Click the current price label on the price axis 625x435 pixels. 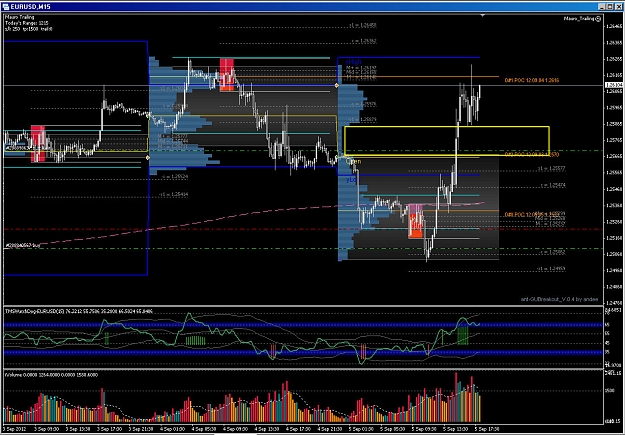coord(613,85)
